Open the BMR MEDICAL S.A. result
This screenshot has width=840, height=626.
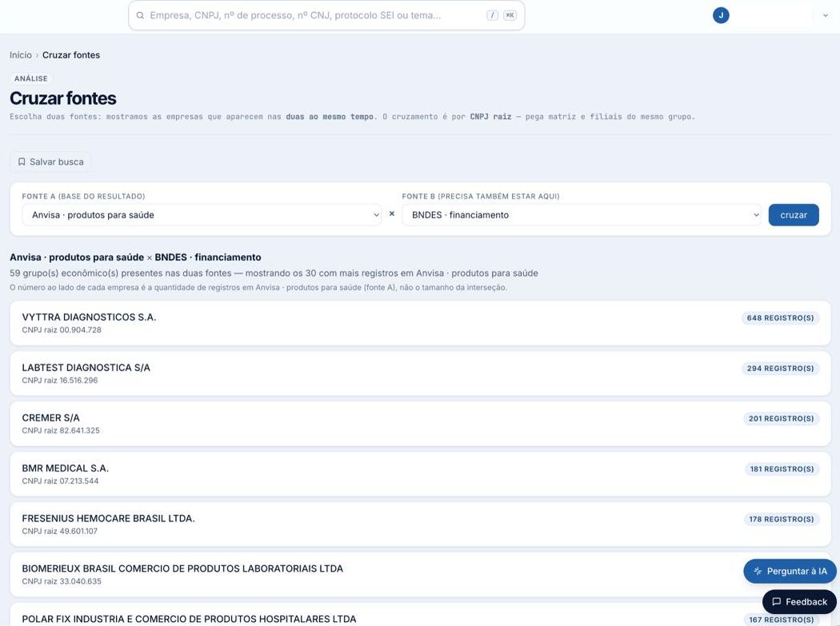[x=421, y=474]
